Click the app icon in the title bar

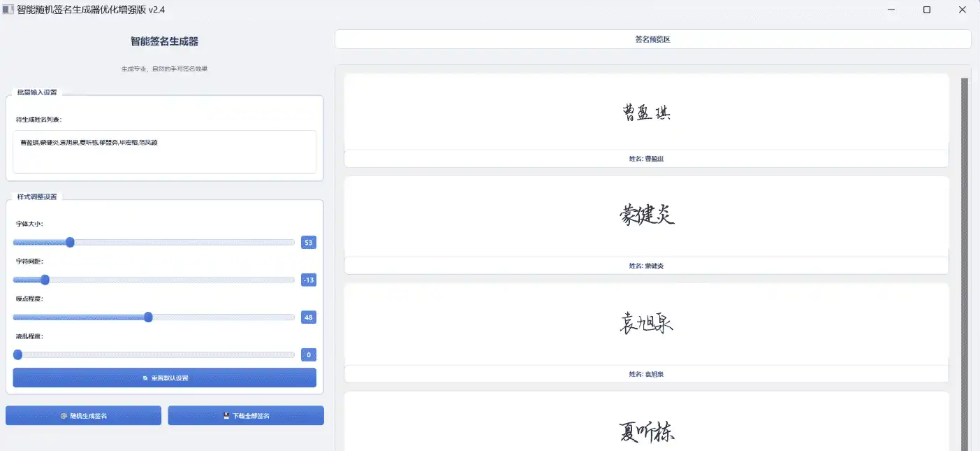[8, 10]
